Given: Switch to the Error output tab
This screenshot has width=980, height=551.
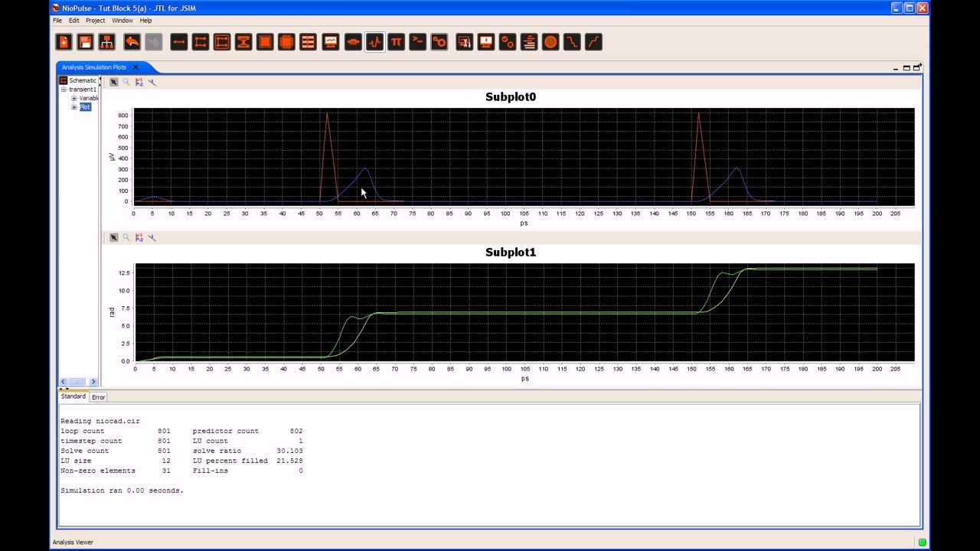Looking at the screenshot, I should [99, 397].
